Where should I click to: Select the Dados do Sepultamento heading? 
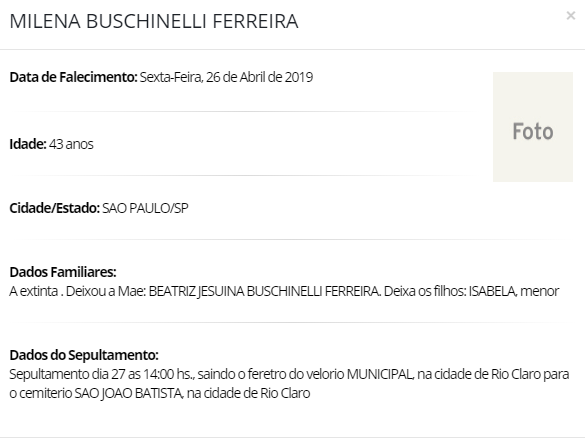coord(84,355)
